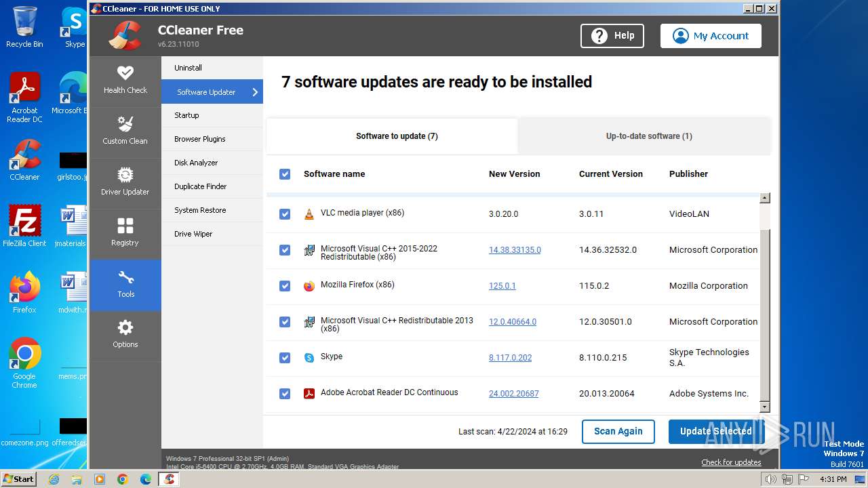
Task: Uncheck Visual C++ 2015-2022 Redistributable update
Action: pyautogui.click(x=285, y=250)
